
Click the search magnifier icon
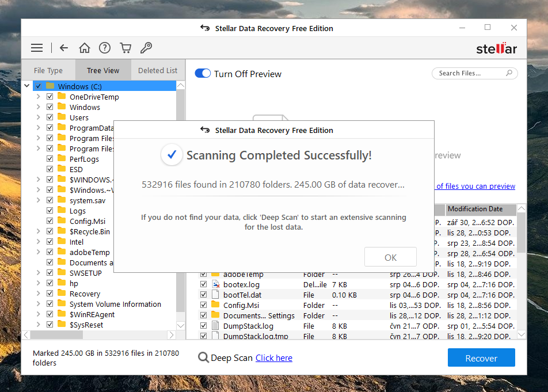(509, 73)
